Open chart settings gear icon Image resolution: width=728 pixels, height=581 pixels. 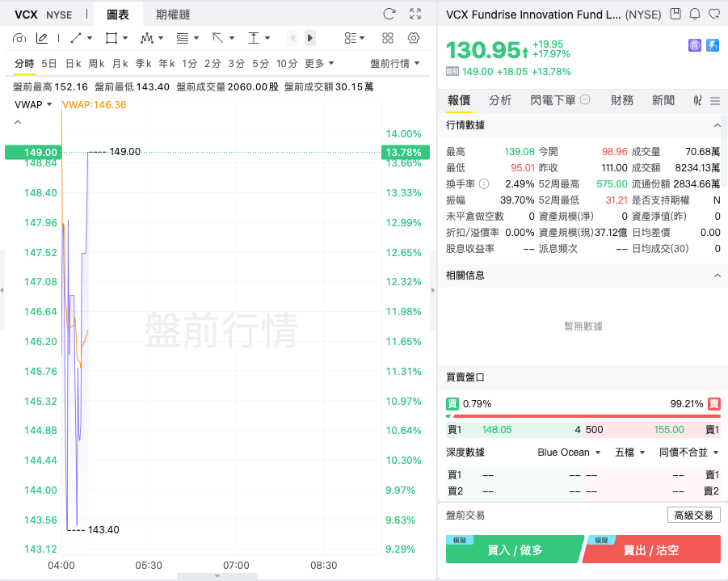(x=414, y=38)
